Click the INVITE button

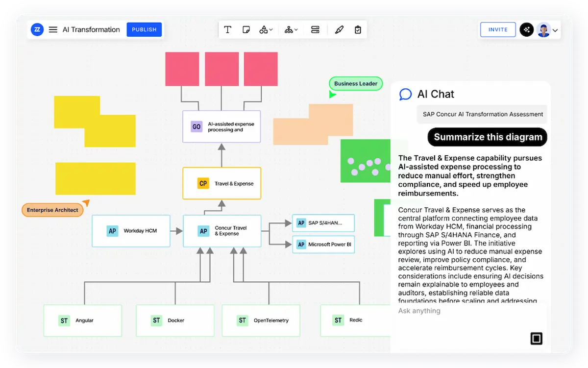tap(498, 29)
